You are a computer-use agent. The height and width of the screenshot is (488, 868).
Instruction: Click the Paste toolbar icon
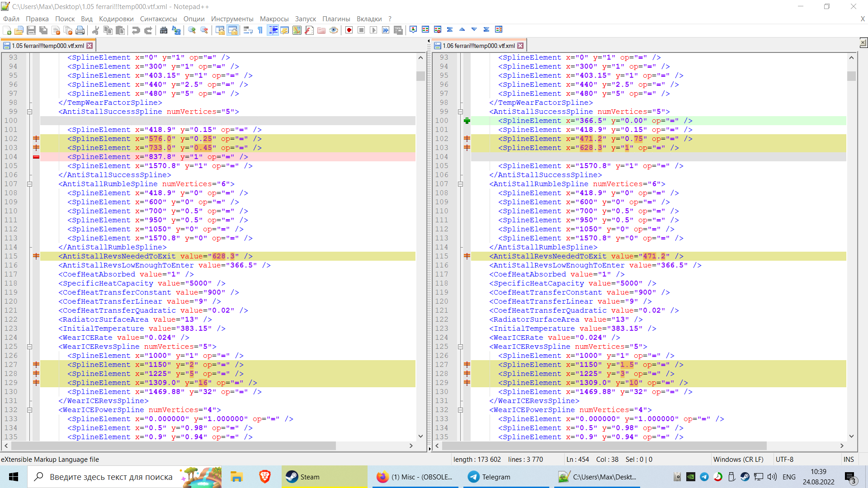(120, 30)
